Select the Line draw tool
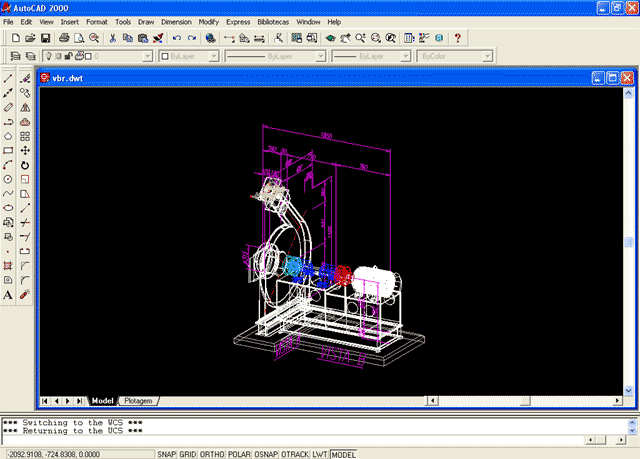 (8, 78)
